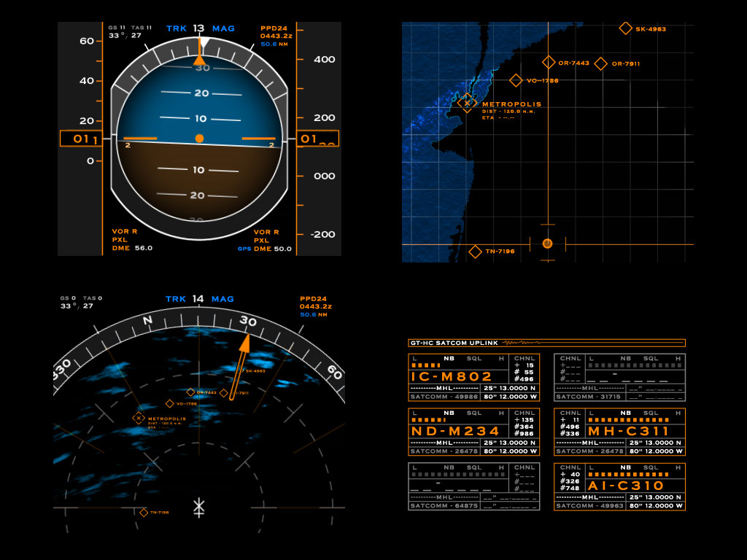Click the ND-M234 signal level bar
Screen dimensions: 747x560
(x=428, y=420)
